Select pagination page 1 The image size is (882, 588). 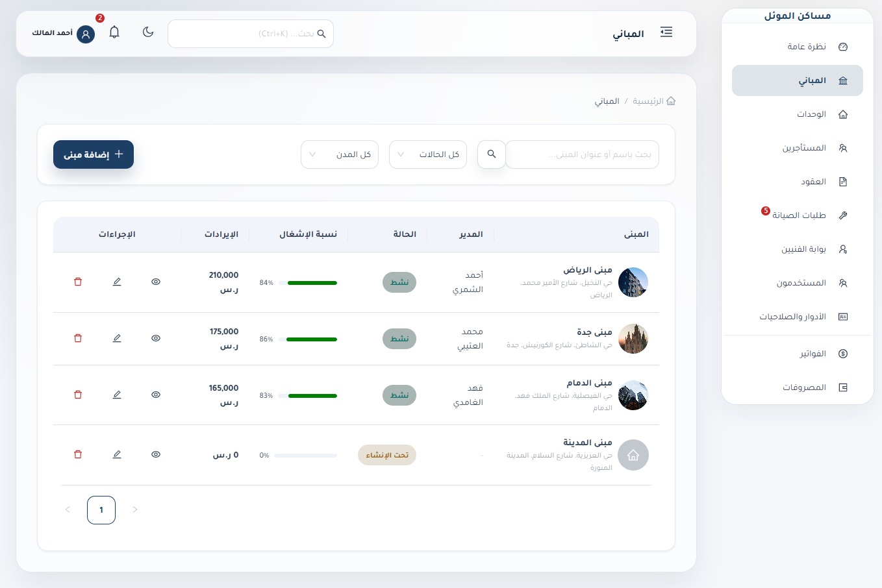click(x=101, y=510)
